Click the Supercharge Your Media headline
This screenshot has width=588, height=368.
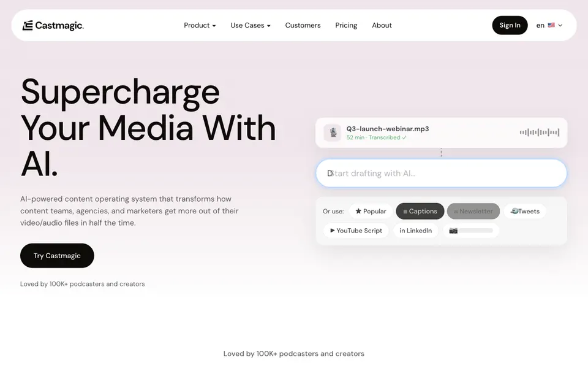[148, 128]
